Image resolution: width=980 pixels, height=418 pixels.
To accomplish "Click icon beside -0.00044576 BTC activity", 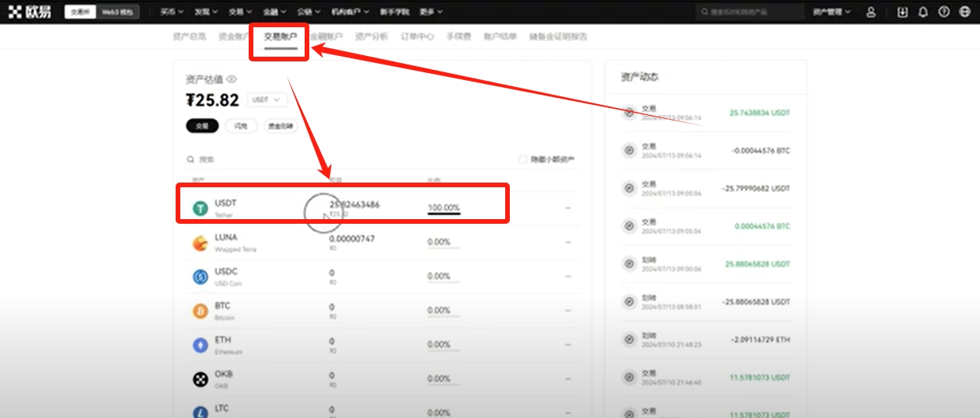I will tap(630, 150).
